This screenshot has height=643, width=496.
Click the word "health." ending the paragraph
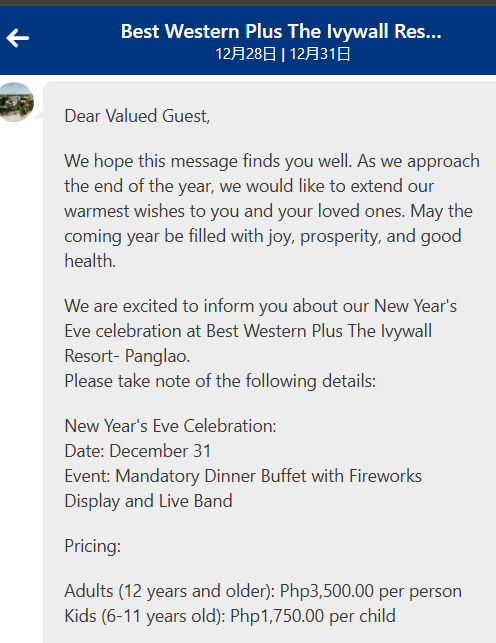click(x=90, y=261)
